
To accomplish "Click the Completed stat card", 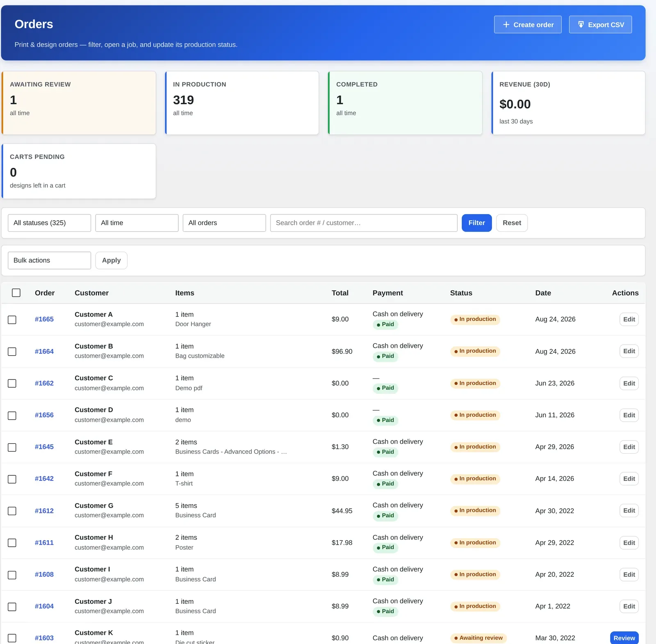I will [x=405, y=103].
